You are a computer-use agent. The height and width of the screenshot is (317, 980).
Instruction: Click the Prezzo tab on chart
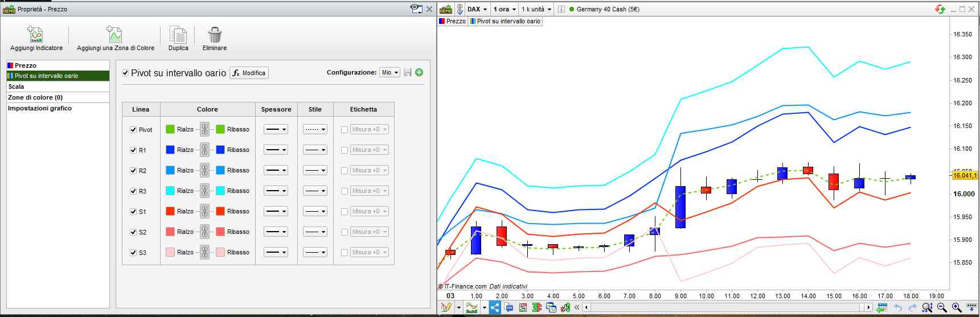click(x=453, y=21)
